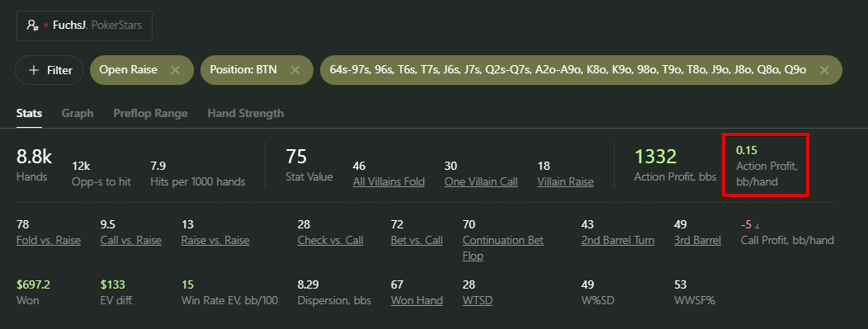Open the WTSD stat link
The height and width of the screenshot is (329, 868).
click(478, 300)
